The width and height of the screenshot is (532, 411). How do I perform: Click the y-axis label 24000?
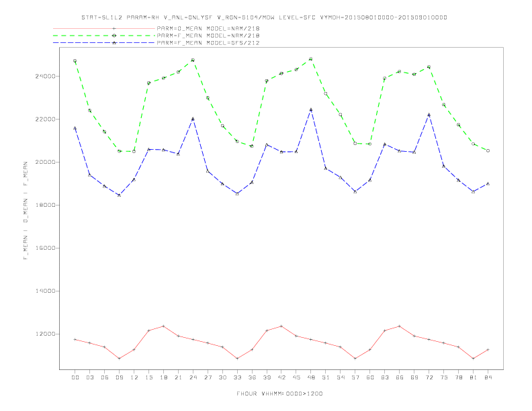tap(45, 77)
